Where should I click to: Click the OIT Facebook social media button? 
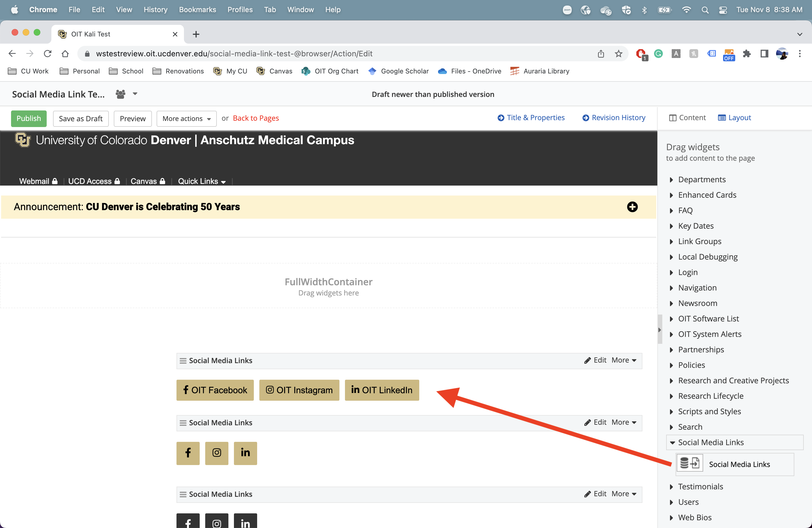pyautogui.click(x=215, y=390)
